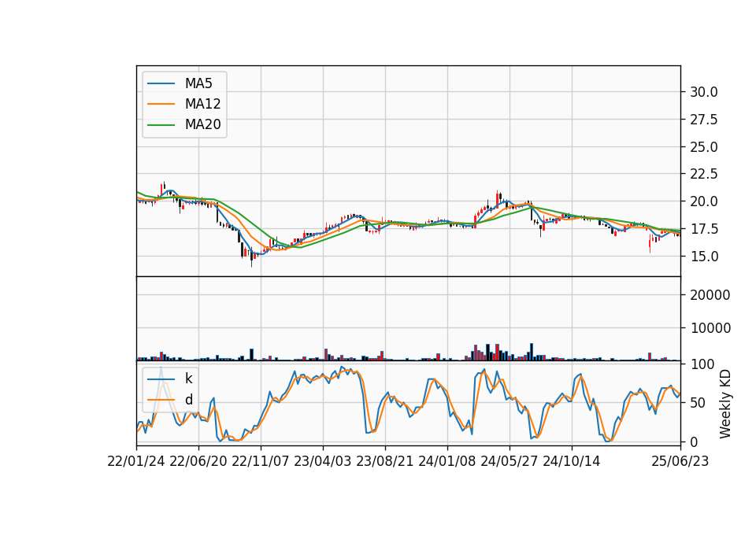Click the 27.5 price axis label
The width and height of the screenshot is (756, 543).
point(704,120)
